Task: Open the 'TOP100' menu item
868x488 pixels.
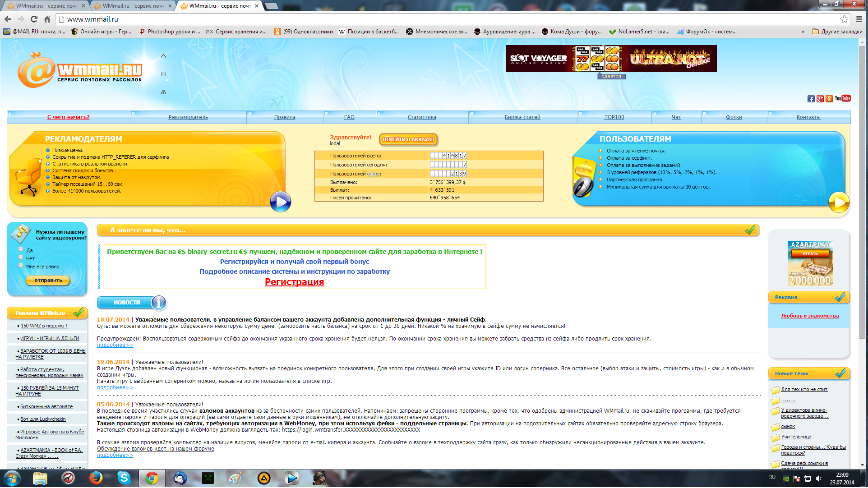Action: (614, 117)
